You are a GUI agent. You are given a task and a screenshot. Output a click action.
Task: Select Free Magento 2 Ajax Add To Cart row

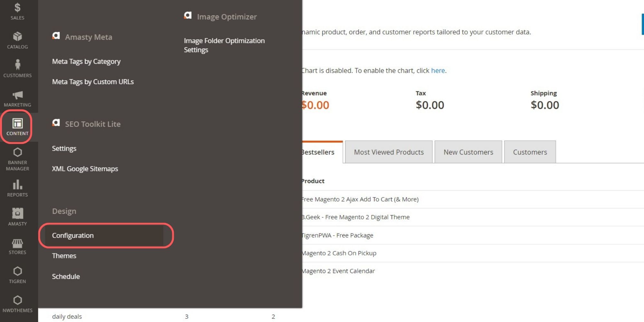coord(473,199)
